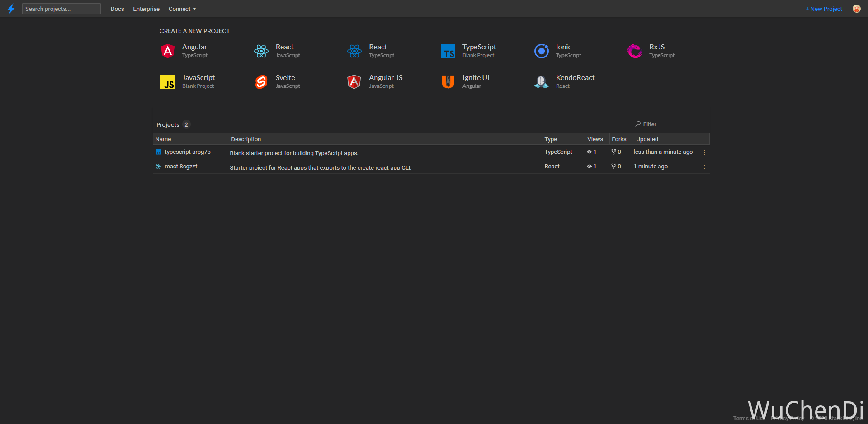Click the views eye icon for typescript-arpg7p
This screenshot has height=424, width=868.
[589, 152]
